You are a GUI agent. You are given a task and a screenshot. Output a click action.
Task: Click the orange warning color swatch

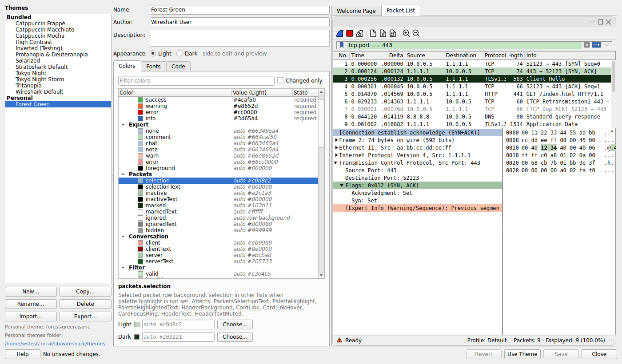tap(140, 106)
